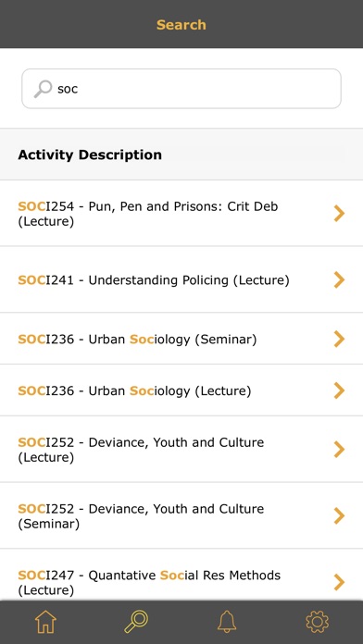Select SOCI254 Pun, Pen and Prisons lecture
This screenshot has height=644, width=363.
click(181, 214)
